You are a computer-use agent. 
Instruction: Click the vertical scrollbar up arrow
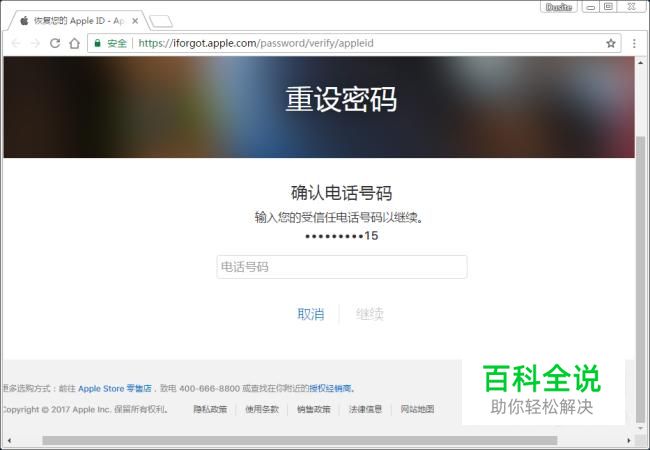pos(641,63)
